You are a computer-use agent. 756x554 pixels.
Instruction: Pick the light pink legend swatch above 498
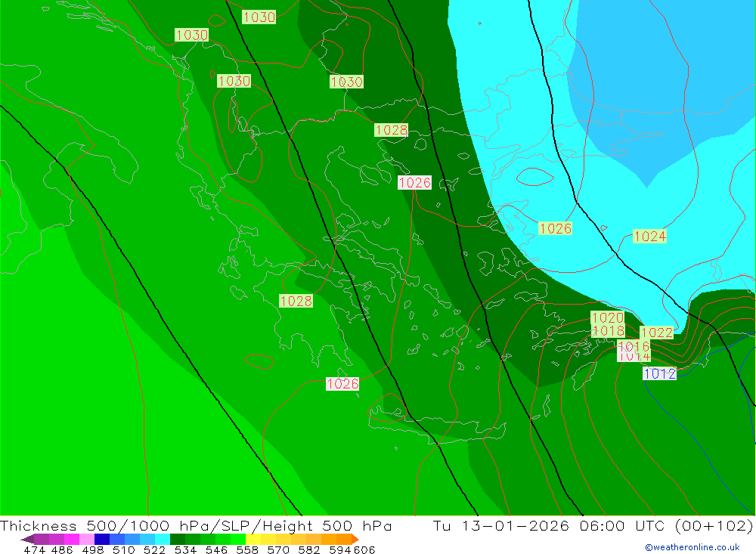pyautogui.click(x=85, y=539)
